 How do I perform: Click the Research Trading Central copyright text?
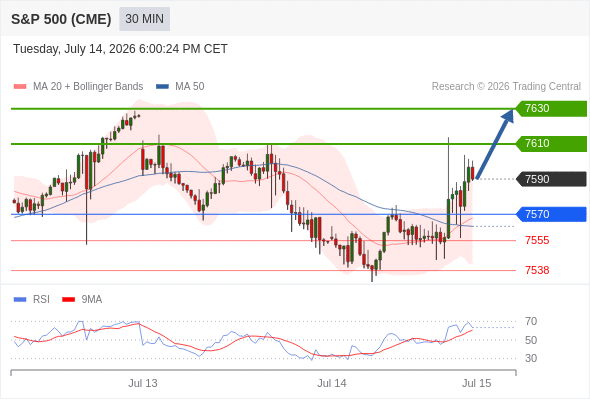pyautogui.click(x=506, y=87)
